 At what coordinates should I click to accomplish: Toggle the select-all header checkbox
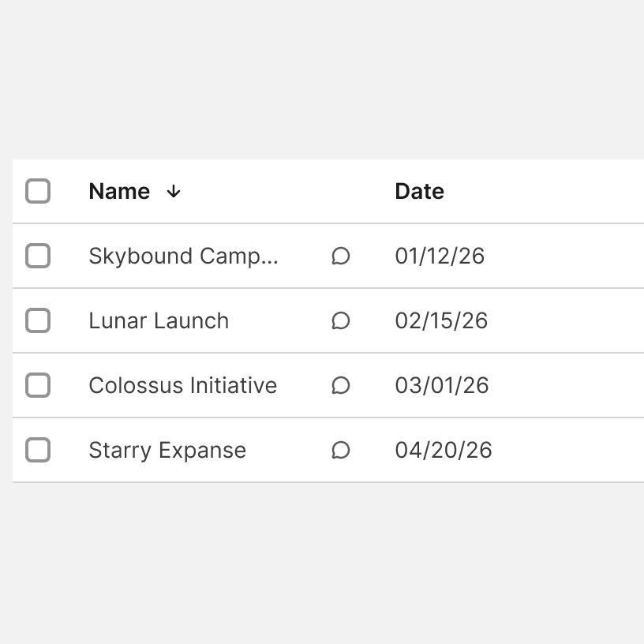click(38, 192)
